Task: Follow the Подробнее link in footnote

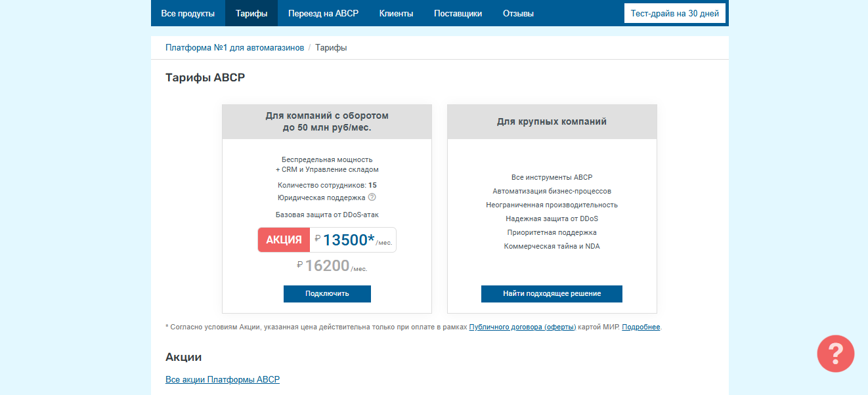Action: 641,327
